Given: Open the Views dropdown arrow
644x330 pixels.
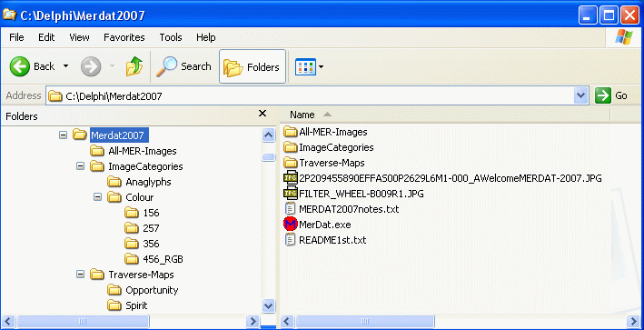Looking at the screenshot, I should pyautogui.click(x=321, y=66).
